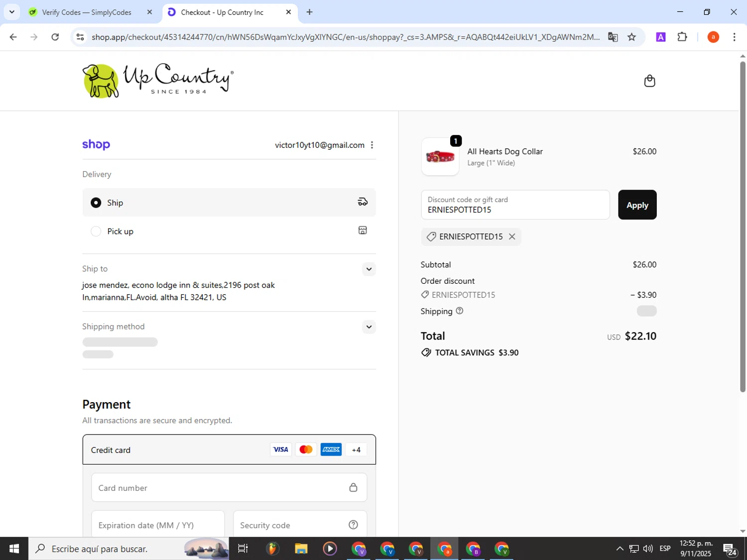Open the notification center icon

[730, 549]
